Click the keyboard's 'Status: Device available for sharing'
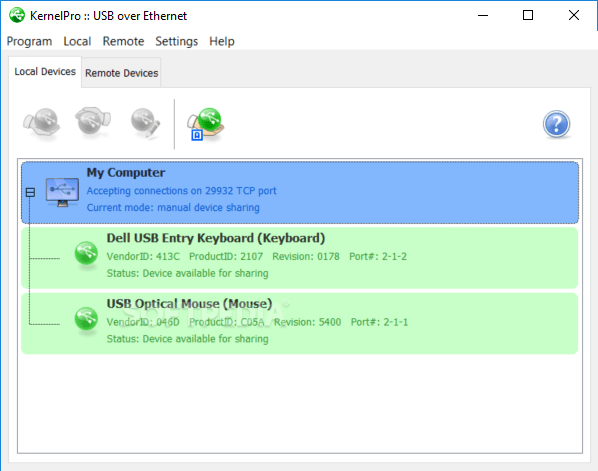The width and height of the screenshot is (598, 471). [187, 273]
